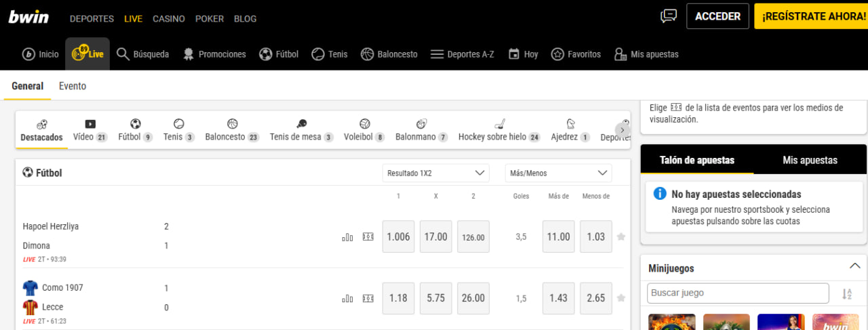Viewport: 868px width, 330px height.
Task: Select Talón de apuestas tab
Action: click(x=697, y=161)
